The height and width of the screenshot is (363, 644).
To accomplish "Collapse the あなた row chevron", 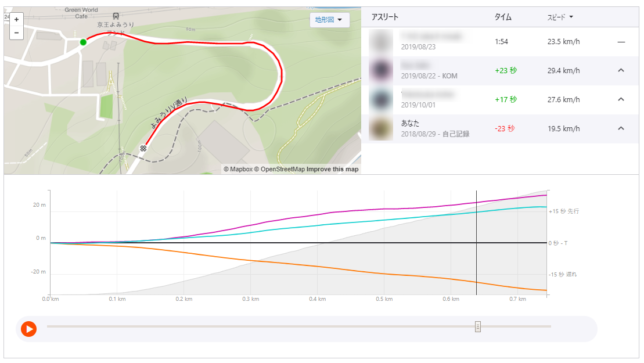I will tap(621, 129).
